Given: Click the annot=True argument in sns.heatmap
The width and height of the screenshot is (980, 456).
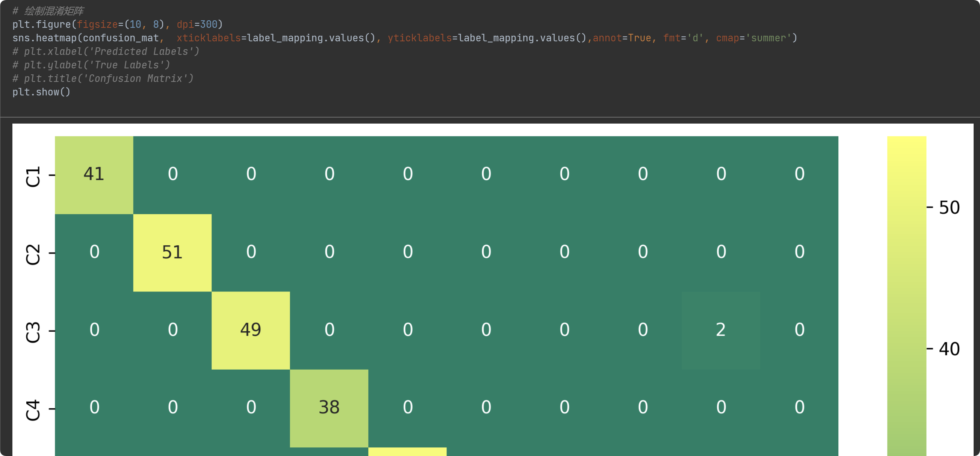Looking at the screenshot, I should click(x=622, y=38).
